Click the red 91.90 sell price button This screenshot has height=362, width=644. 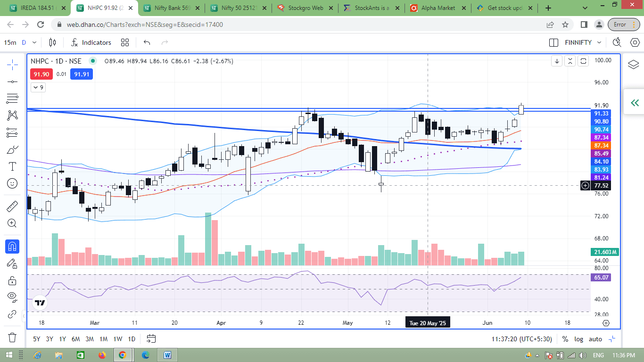coord(41,74)
